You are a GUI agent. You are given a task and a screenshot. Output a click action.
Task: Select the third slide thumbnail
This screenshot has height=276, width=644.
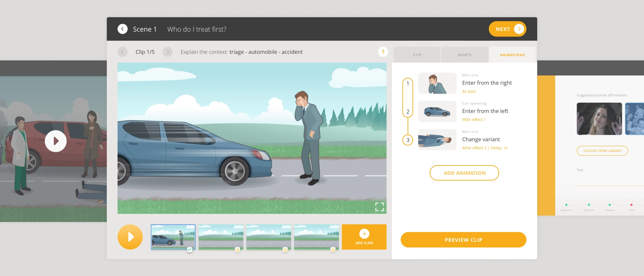[269, 237]
